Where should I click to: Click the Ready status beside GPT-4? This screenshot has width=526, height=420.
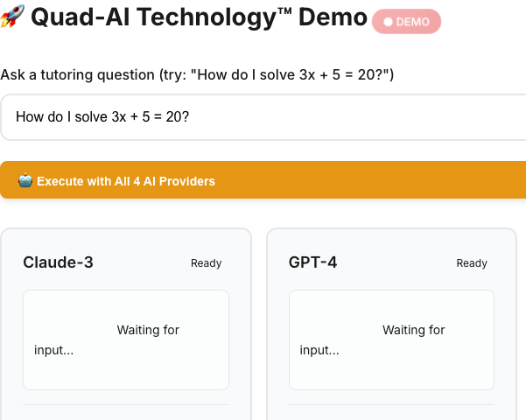pos(472,263)
